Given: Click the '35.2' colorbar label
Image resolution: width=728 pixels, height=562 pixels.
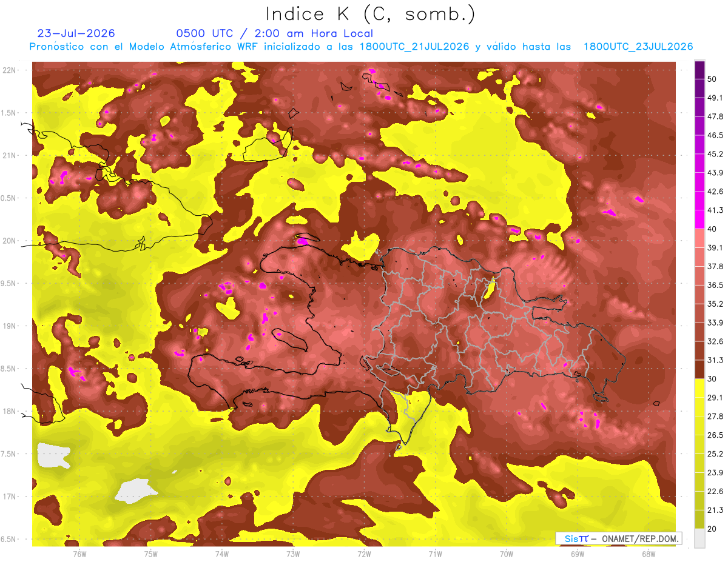Looking at the screenshot, I should pos(715,304).
